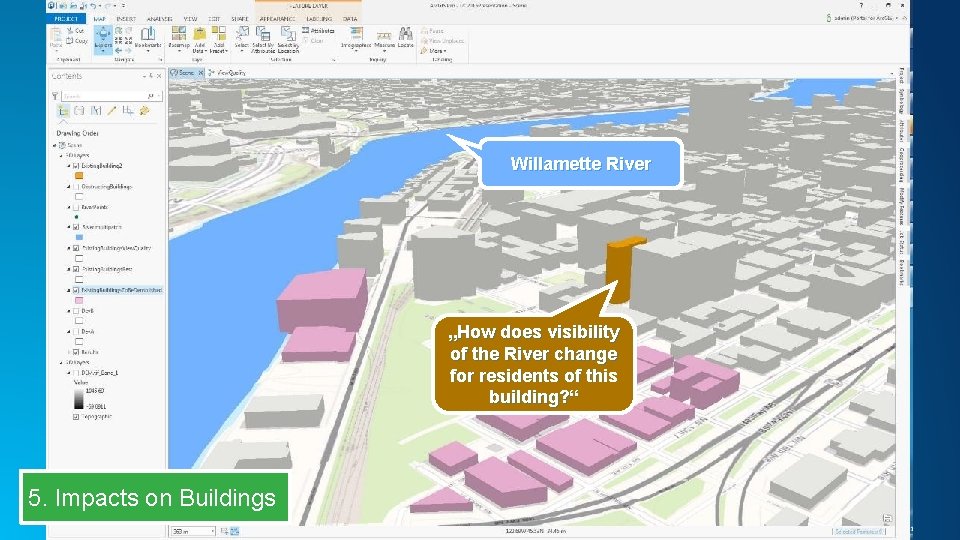The width and height of the screenshot is (960, 540).
Task: Clear the current selection
Action: tap(313, 41)
